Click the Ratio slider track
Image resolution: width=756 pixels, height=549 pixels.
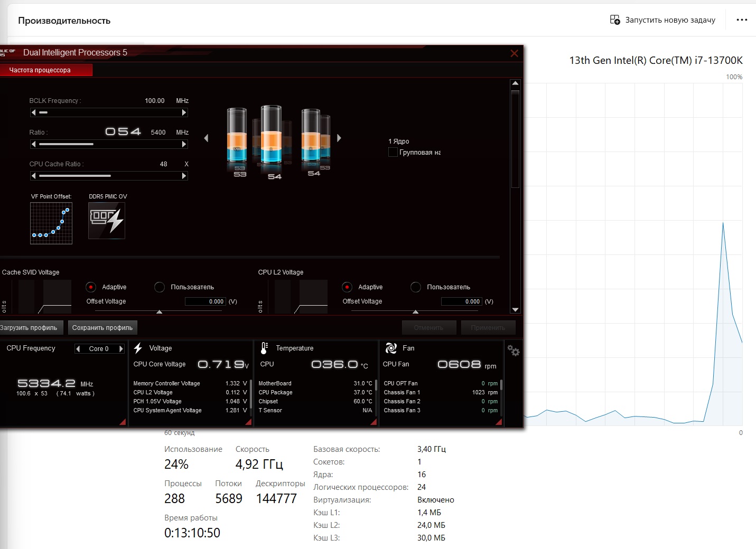[x=110, y=144]
